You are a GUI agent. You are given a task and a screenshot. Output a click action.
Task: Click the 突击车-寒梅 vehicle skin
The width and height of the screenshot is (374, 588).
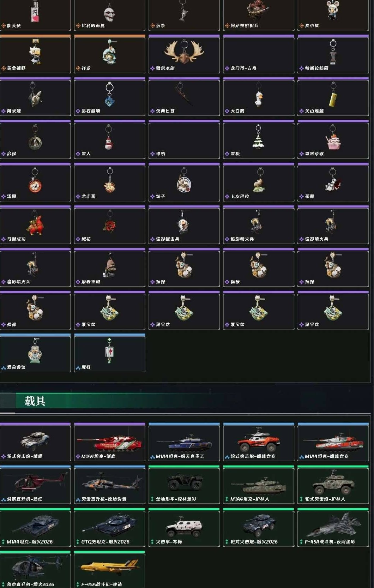pos(184,528)
